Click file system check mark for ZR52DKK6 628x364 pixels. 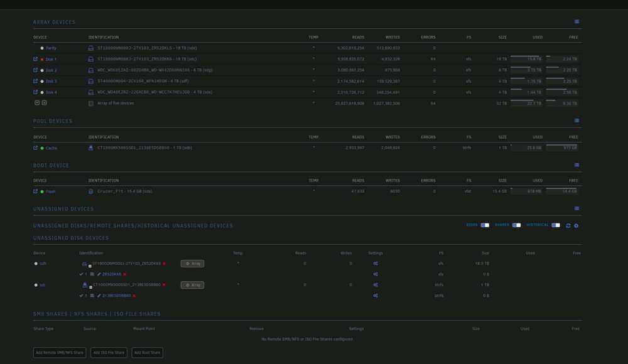tap(81, 274)
